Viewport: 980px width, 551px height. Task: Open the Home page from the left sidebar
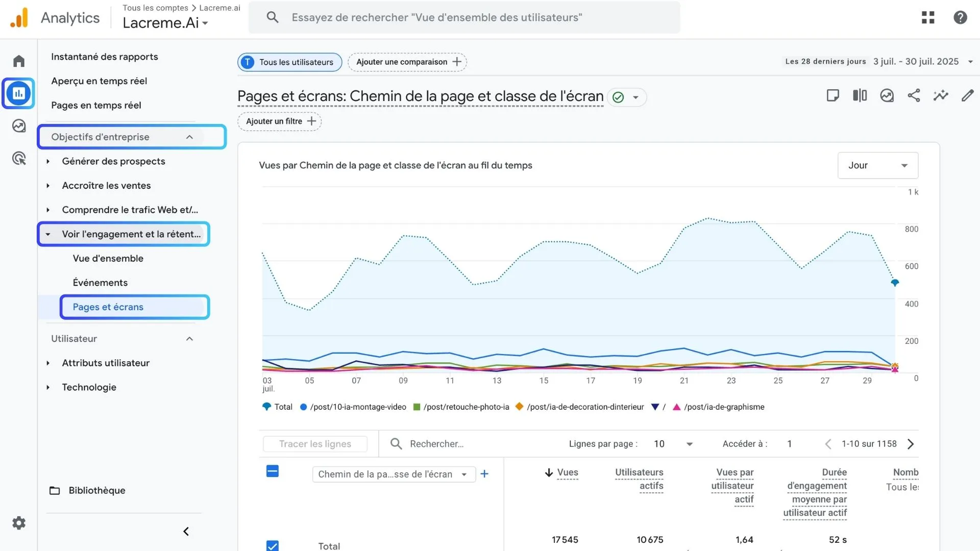[18, 60]
